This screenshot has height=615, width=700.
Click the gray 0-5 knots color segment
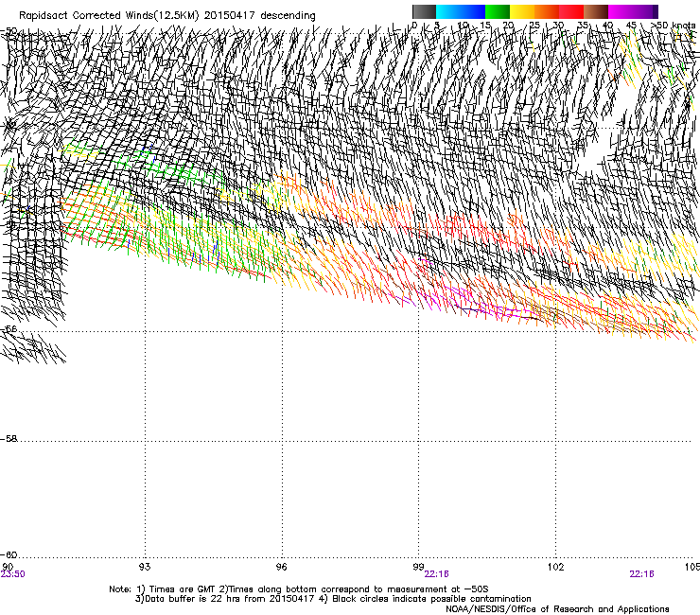(x=424, y=11)
